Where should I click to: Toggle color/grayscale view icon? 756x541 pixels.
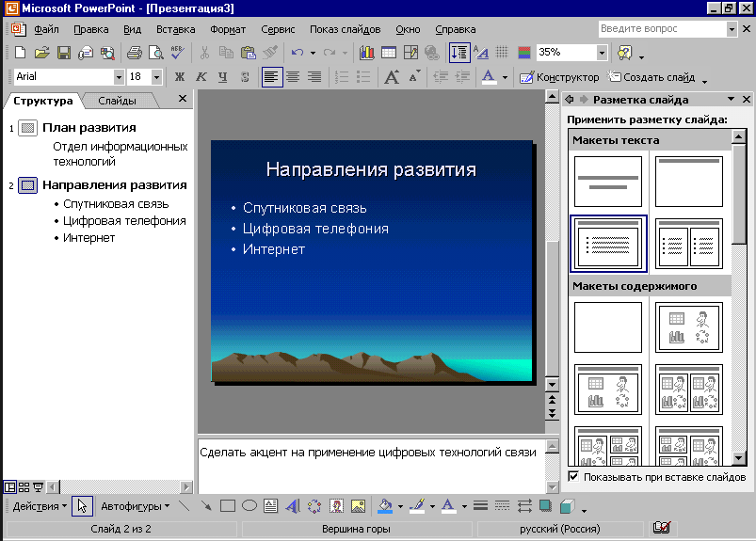[x=524, y=52]
